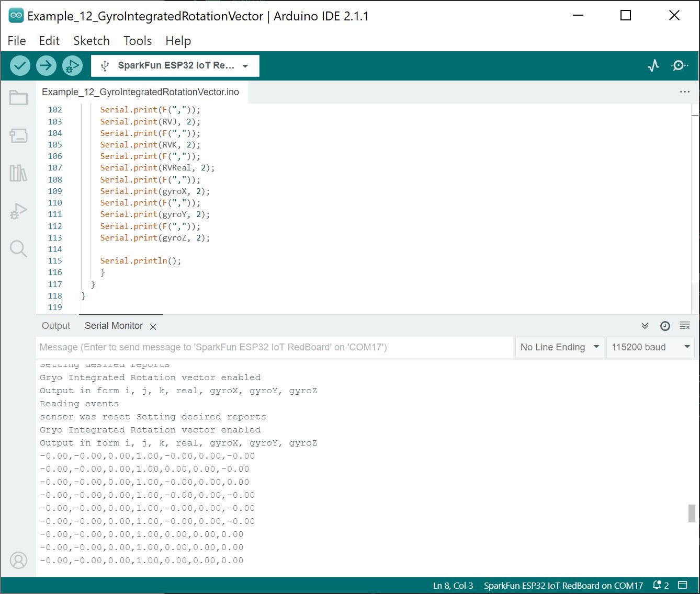Image resolution: width=700 pixels, height=594 pixels.
Task: Clear the Serial Monitor output
Action: pyautogui.click(x=685, y=326)
